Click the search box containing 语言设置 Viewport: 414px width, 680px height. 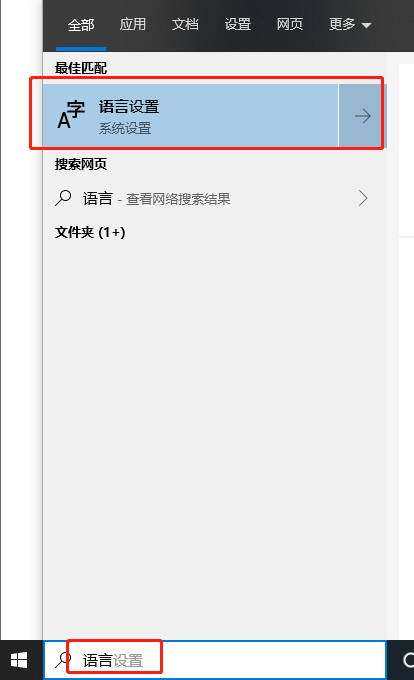pyautogui.click(x=215, y=660)
